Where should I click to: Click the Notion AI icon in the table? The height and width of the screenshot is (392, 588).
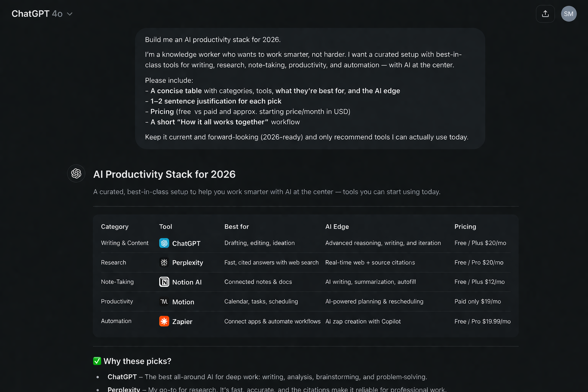pos(164,282)
